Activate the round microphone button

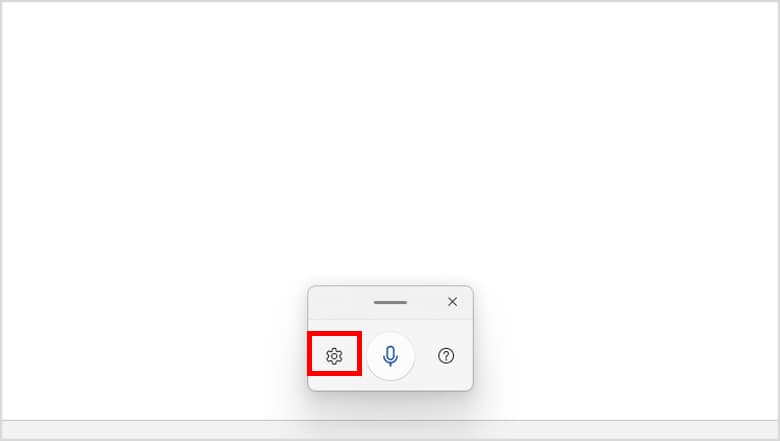click(390, 356)
